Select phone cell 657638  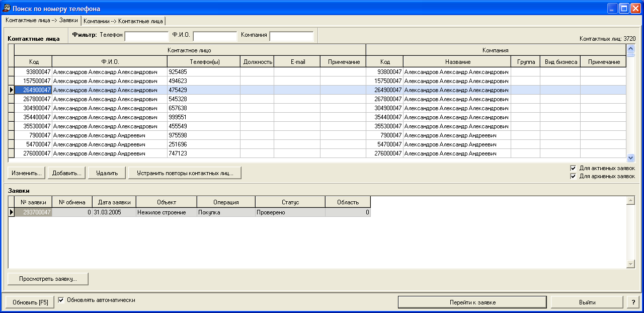coord(204,108)
